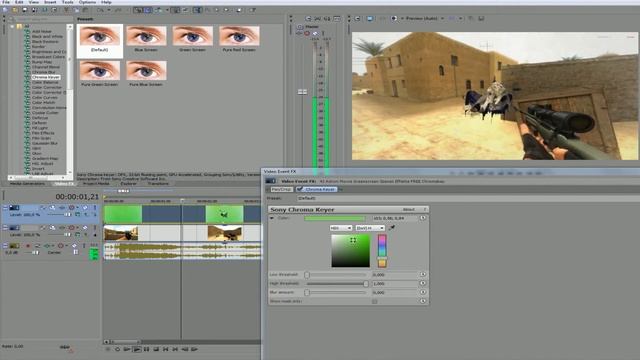Arm the audio track for recording

click(28, 246)
